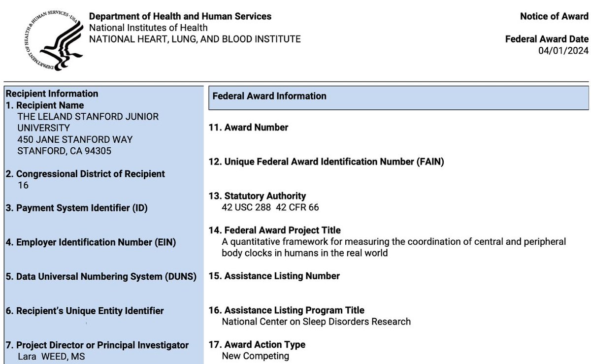Select the date 04/01/2024
The image size is (591, 364).
(x=563, y=51)
